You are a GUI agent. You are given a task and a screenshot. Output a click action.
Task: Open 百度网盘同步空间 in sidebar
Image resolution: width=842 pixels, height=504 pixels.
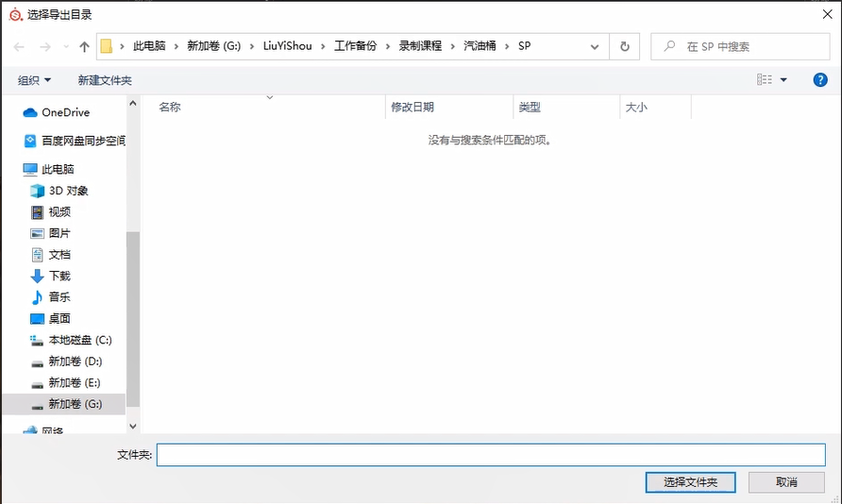(x=82, y=141)
